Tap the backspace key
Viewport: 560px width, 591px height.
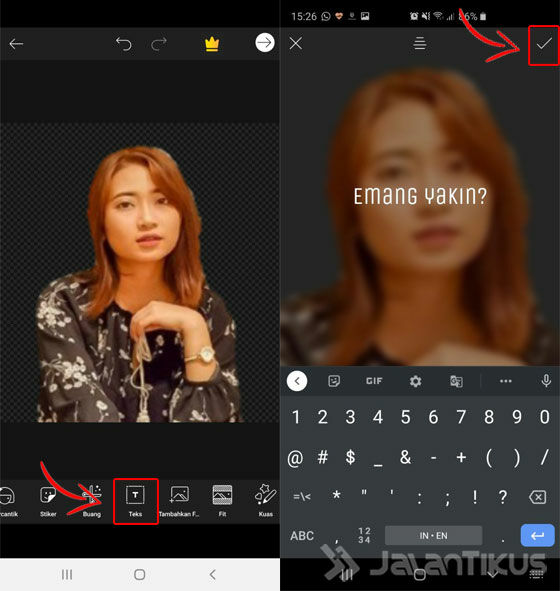[x=538, y=498]
